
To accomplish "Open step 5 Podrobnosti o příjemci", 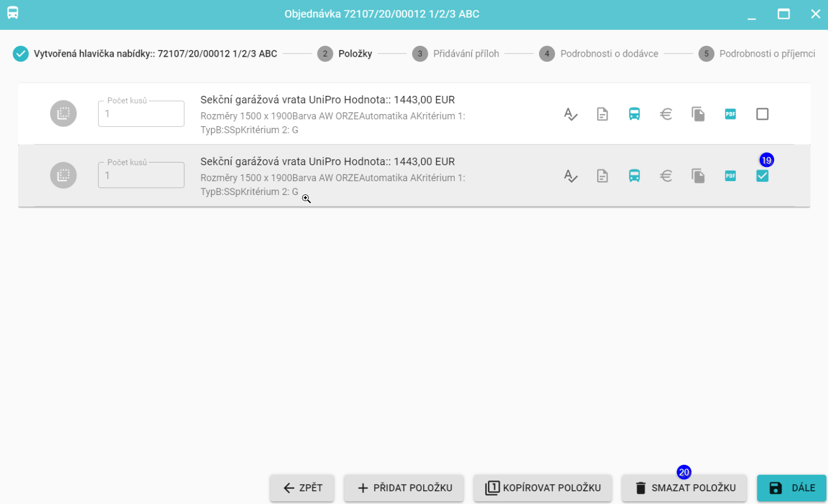I will point(757,54).
